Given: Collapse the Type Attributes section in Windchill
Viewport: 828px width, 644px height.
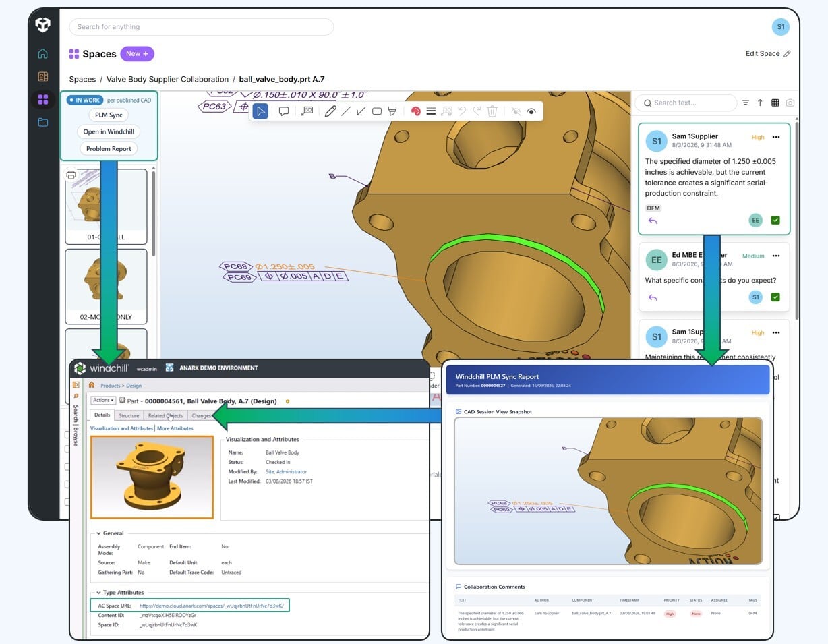Looking at the screenshot, I should click(x=98, y=593).
